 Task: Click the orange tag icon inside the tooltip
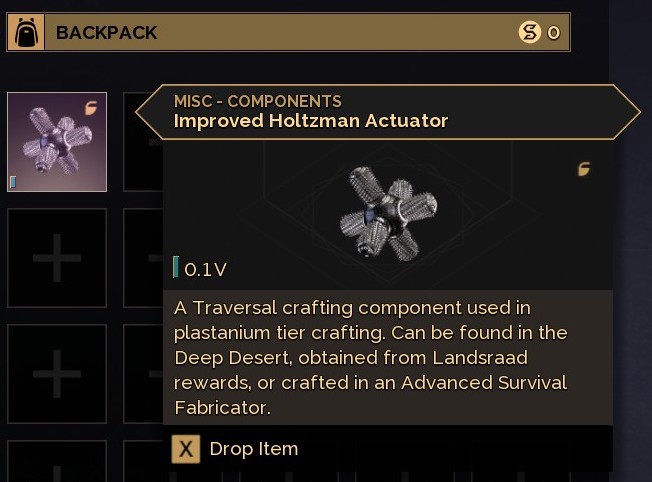tap(584, 170)
